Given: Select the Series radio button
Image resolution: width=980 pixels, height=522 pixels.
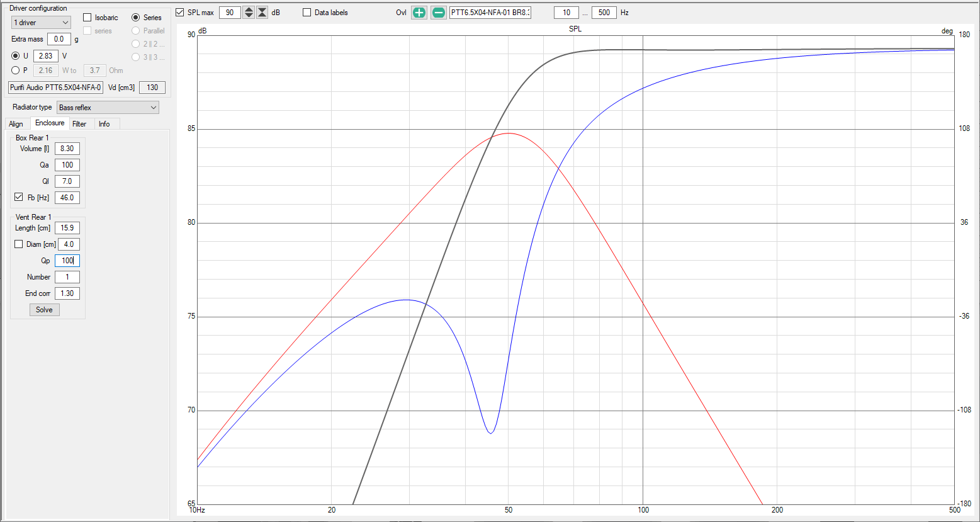Looking at the screenshot, I should pyautogui.click(x=135, y=18).
